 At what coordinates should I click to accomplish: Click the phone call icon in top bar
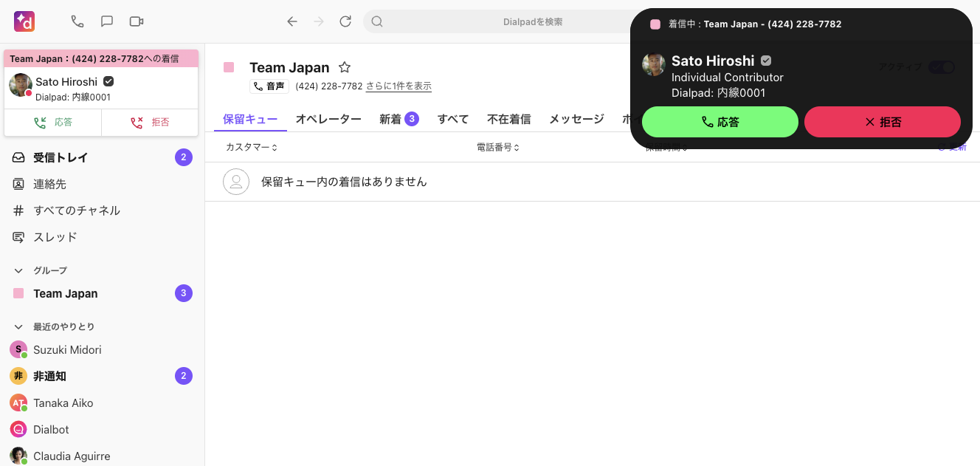coord(77,21)
